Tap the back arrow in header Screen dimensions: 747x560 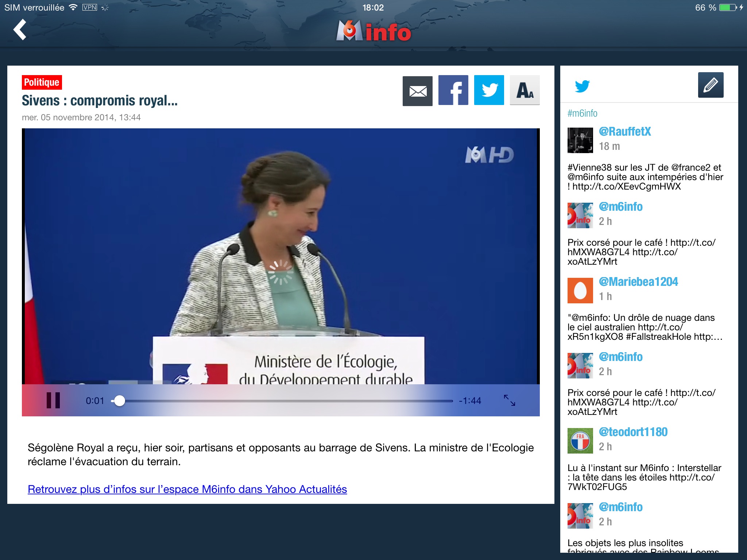[20, 30]
